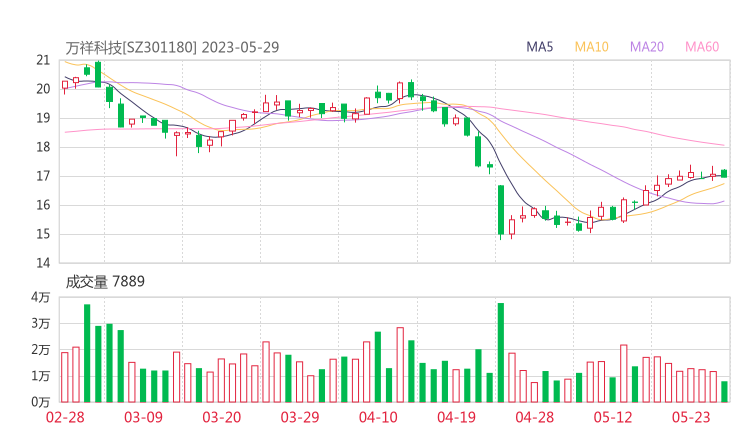Image resolution: width=740 pixels, height=440 pixels.
Task: Click the MA20 purple legend label
Action: 647,47
